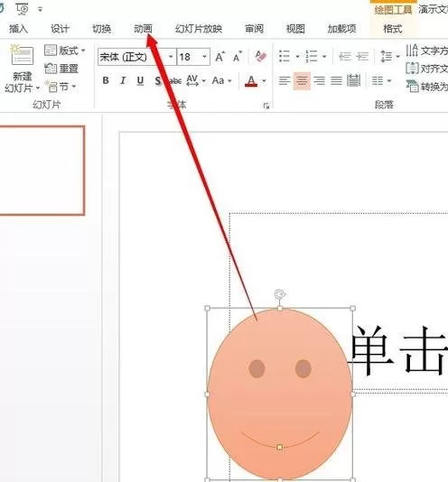Open the 版式 layout dropdown
Image resolution: width=448 pixels, height=482 pixels.
[65, 51]
